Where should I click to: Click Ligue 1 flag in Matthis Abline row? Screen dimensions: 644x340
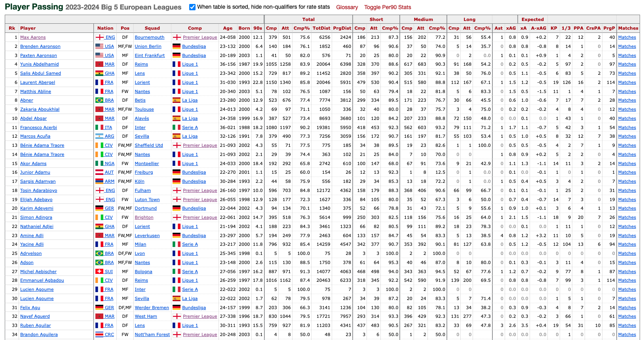click(177, 91)
